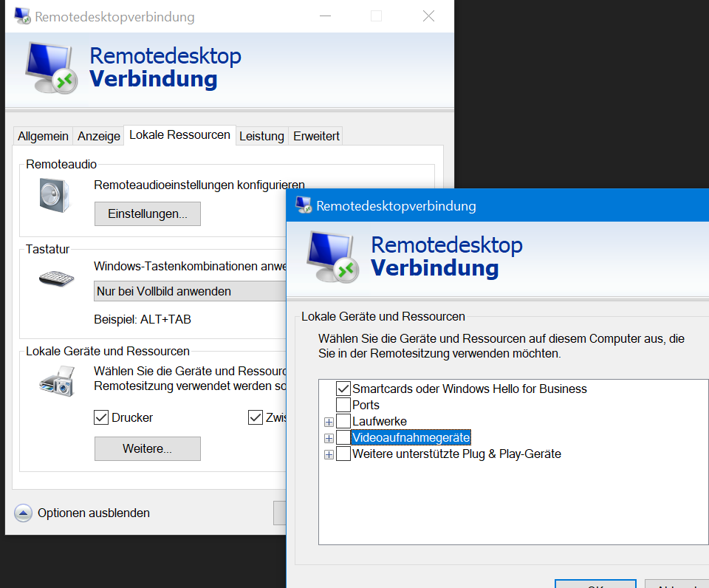
Task: Minimize the back Remotedesktopverbindung window
Action: [x=325, y=16]
